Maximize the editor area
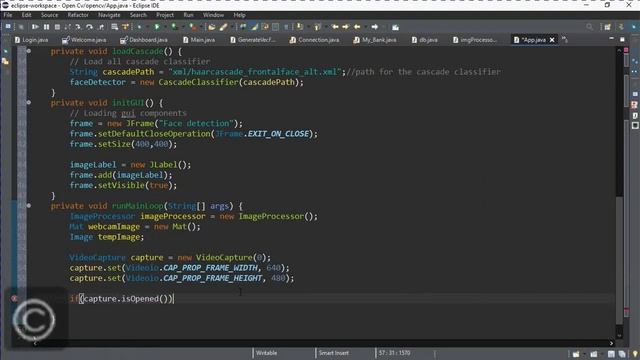The image size is (640, 360). pyautogui.click(x=622, y=39)
